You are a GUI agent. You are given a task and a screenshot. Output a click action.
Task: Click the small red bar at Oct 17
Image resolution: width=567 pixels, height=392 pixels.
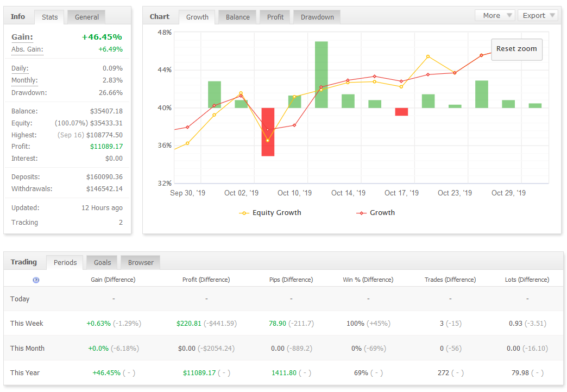(x=401, y=112)
